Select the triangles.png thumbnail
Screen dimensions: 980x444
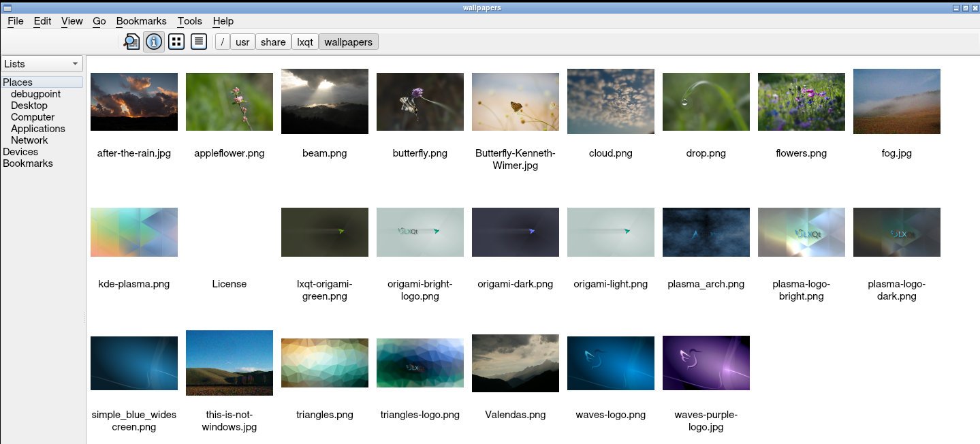pyautogui.click(x=324, y=363)
